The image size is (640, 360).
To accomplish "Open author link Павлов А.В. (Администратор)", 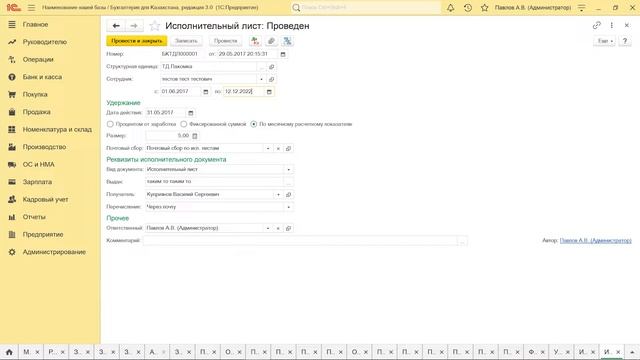I will [596, 240].
